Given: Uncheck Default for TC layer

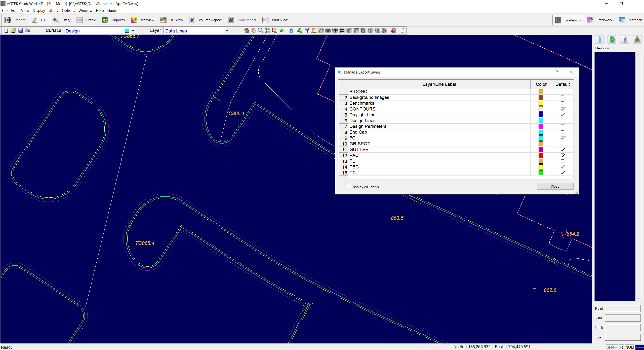Looking at the screenshot, I should [x=562, y=173].
